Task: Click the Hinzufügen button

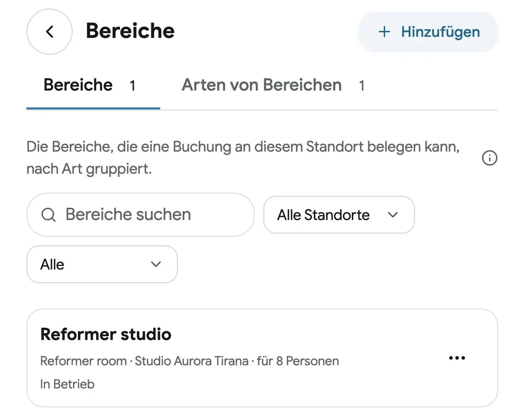Action: coord(428,32)
